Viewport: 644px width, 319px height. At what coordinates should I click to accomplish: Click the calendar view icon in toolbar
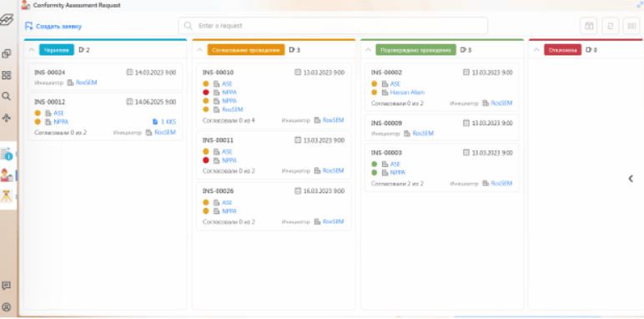(589, 26)
